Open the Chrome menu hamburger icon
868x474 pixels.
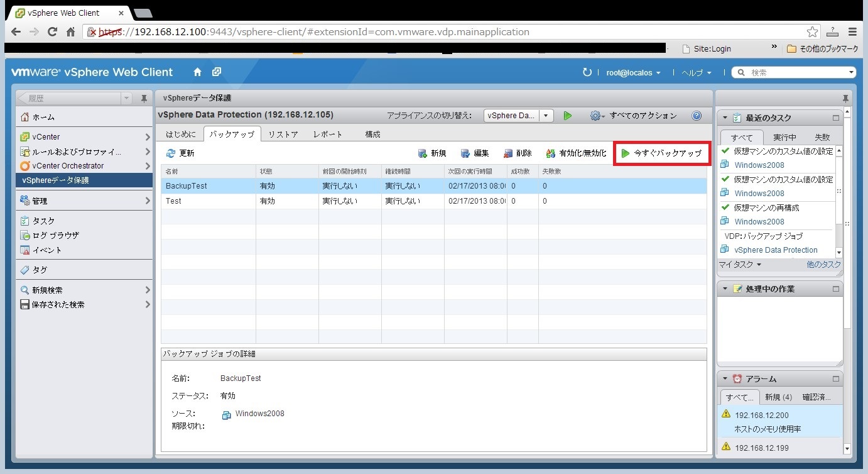click(852, 31)
